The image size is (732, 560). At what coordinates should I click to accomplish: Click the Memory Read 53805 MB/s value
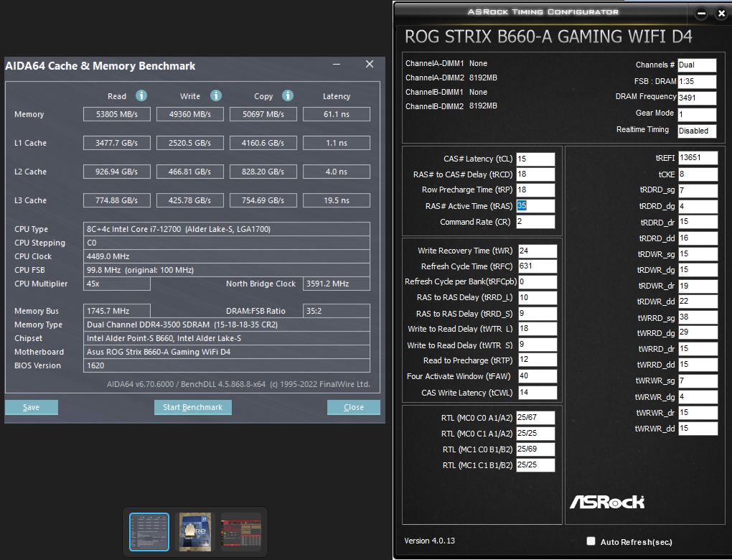[x=117, y=114]
